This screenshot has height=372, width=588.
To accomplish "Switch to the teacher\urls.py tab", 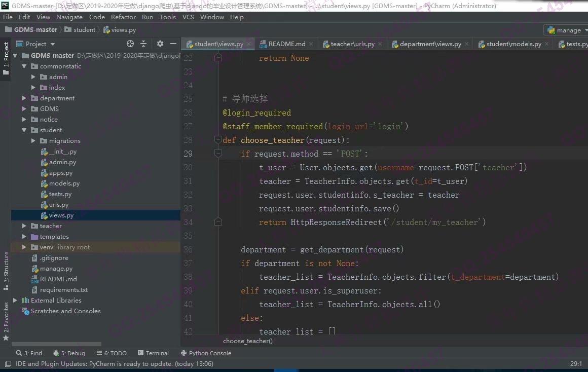I will [352, 44].
